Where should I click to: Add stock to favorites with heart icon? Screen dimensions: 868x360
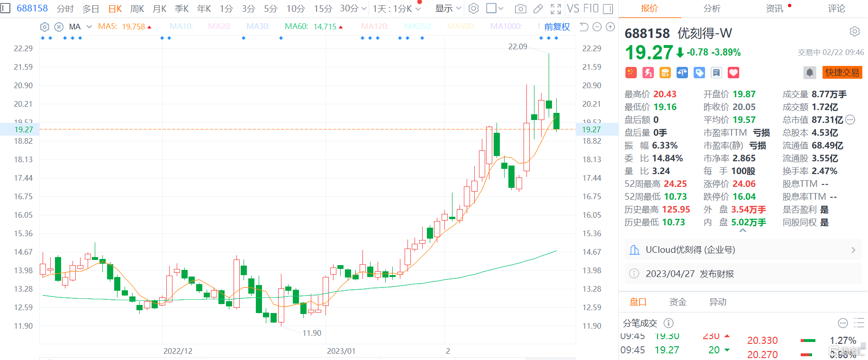point(733,73)
